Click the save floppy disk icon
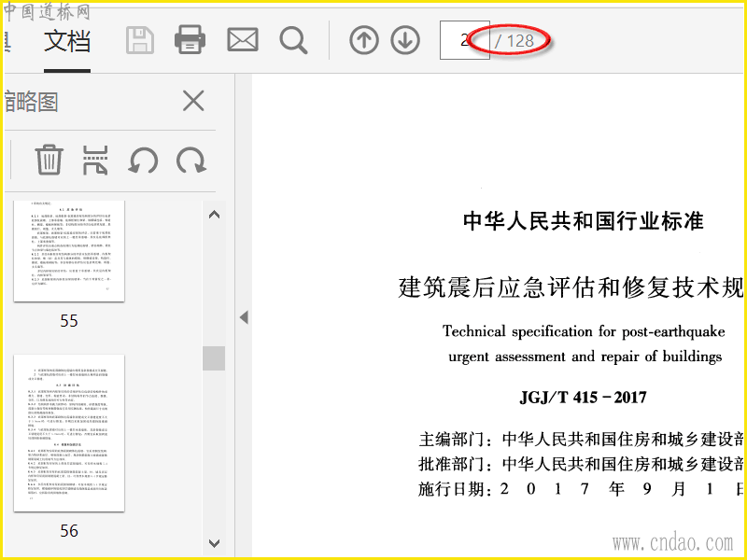 [139, 40]
